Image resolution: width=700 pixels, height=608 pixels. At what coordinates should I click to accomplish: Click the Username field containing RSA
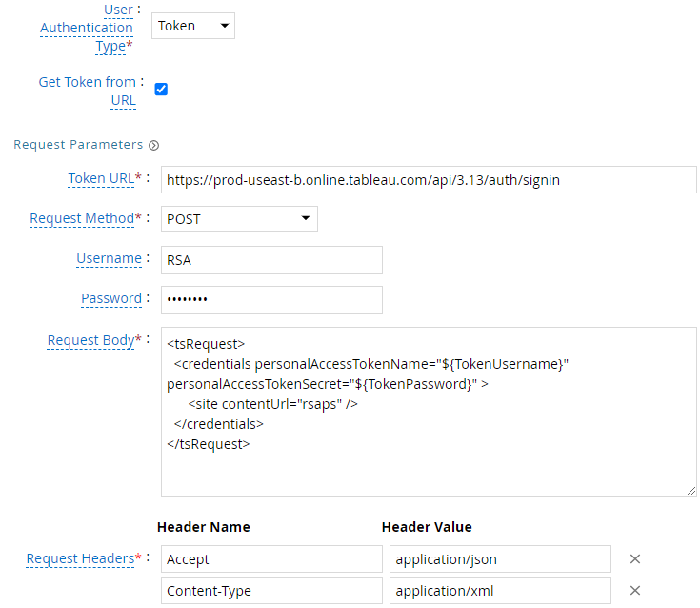click(x=271, y=259)
